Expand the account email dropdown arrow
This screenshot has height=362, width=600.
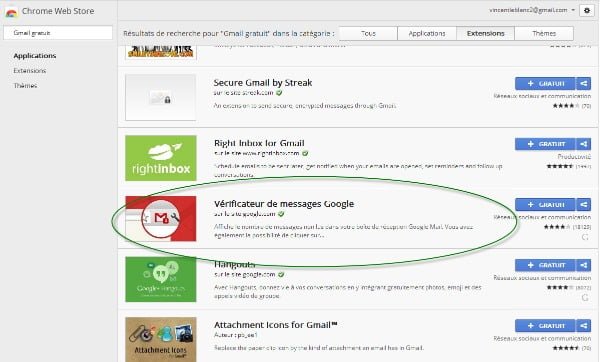[x=573, y=10]
